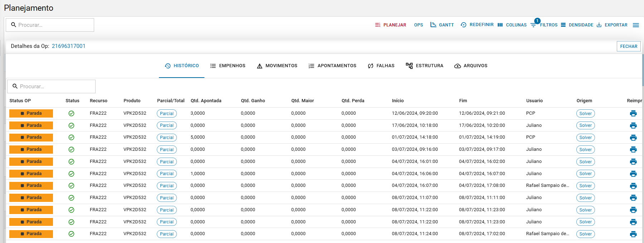The width and height of the screenshot is (644, 243).
Task: Click the vertical scrollbar on the right
Action: 643,70
